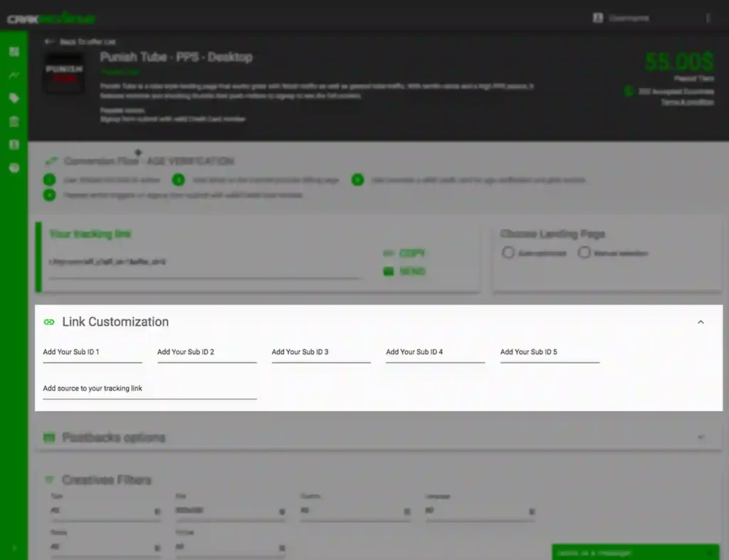Open the Country filter dropdown
Image resolution: width=729 pixels, height=560 pixels.
[356, 511]
